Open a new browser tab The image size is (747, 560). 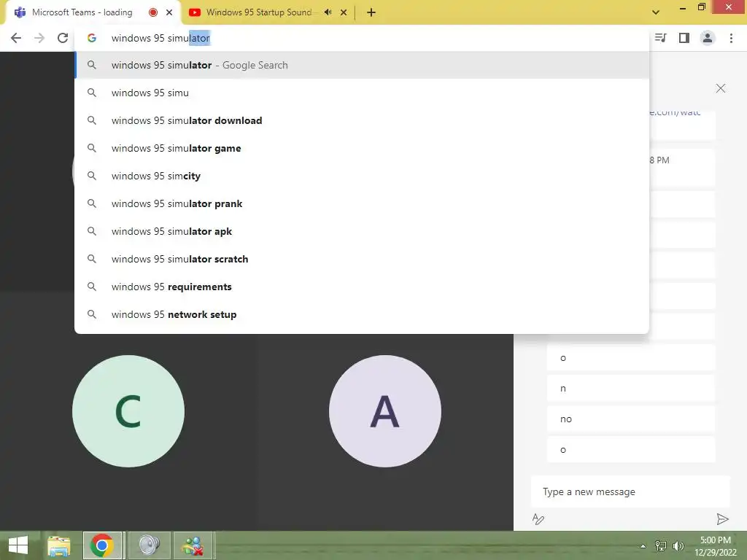tap(371, 12)
